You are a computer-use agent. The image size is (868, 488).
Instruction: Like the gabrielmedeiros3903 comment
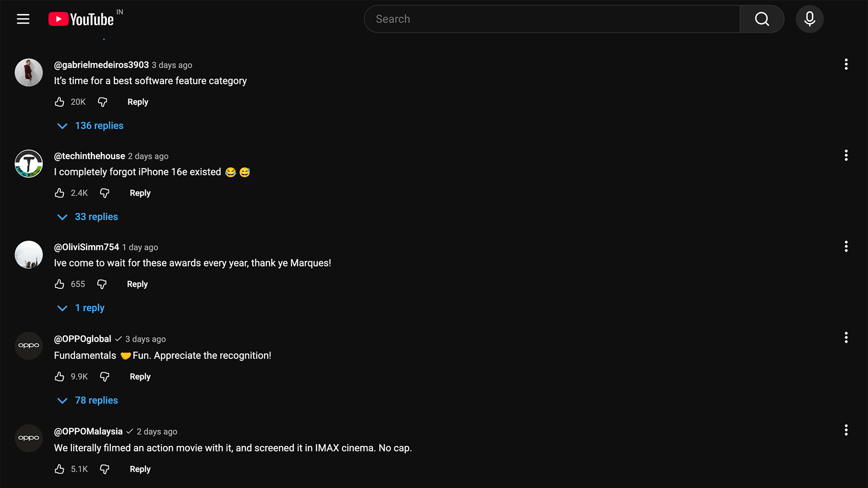[59, 102]
